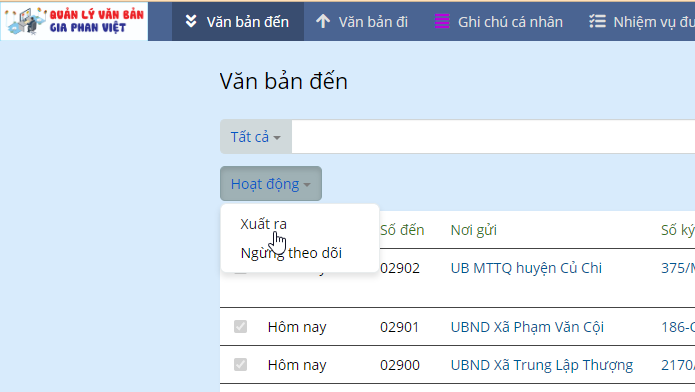Sort by Nơi gửi column header
695x392 pixels.
[x=473, y=230]
